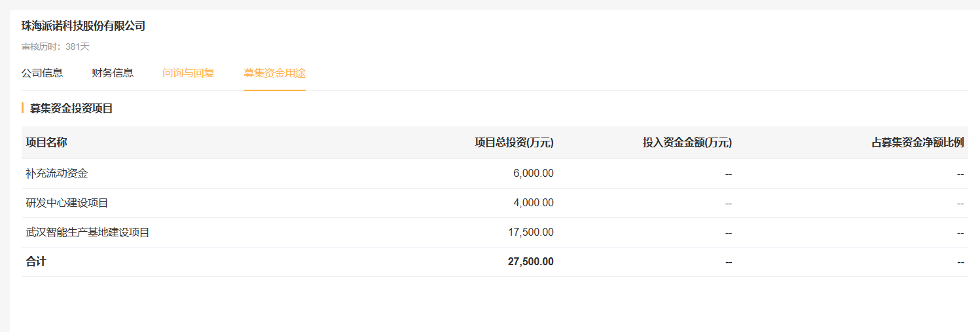This screenshot has height=332, width=980.
Task: Click the orange marker beside 募集资金投资项目
Action: [x=23, y=108]
